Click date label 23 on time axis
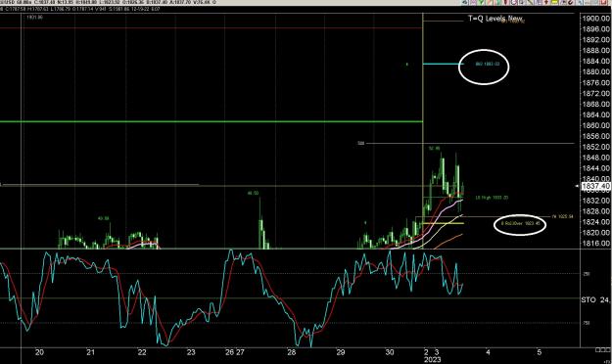The image size is (612, 364). pos(191,352)
